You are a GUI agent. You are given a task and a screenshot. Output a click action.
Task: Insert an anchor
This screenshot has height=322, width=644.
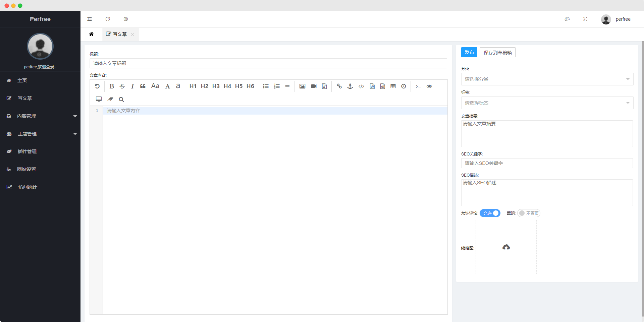(x=350, y=86)
